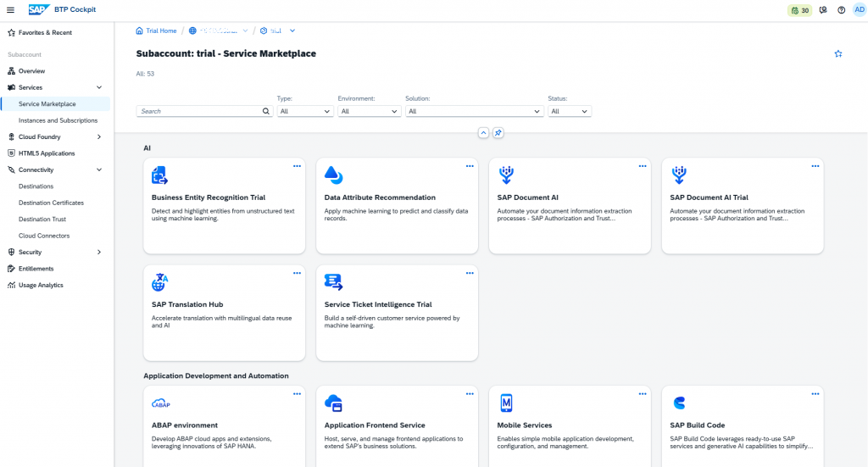This screenshot has height=467, width=868.
Task: Open more options on SAP Document AI tile
Action: (643, 166)
